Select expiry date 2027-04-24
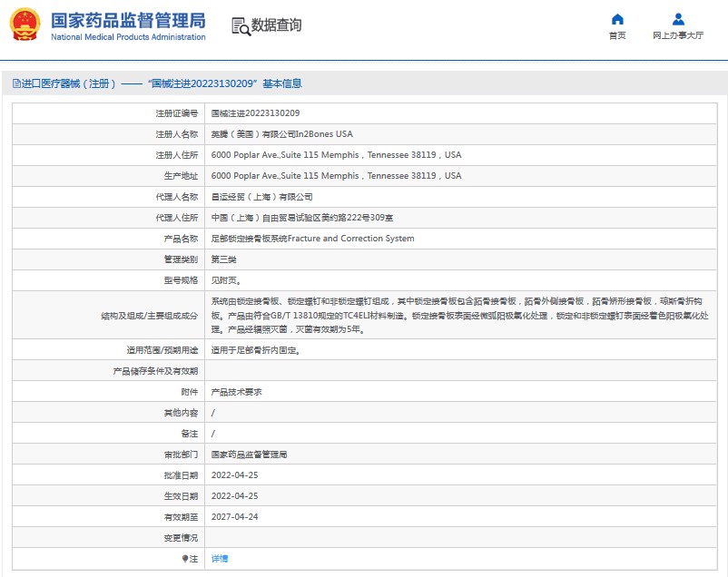Image resolution: width=728 pixels, height=577 pixels. point(234,517)
